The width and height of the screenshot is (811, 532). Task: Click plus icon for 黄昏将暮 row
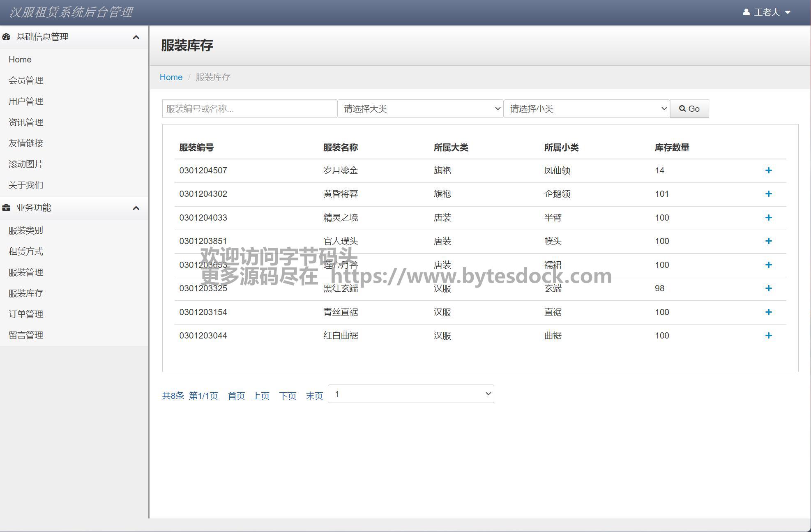point(768,194)
